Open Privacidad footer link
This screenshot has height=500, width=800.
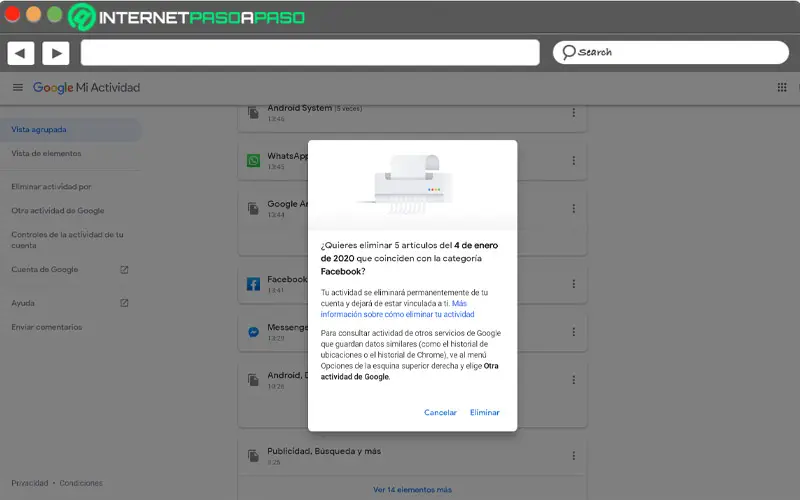click(x=30, y=483)
